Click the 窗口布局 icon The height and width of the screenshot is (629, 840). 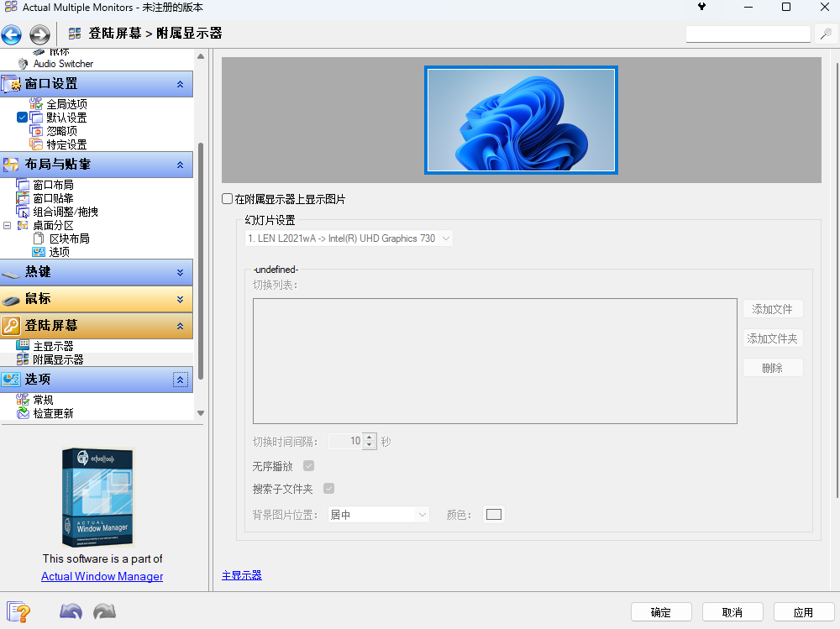tap(23, 185)
